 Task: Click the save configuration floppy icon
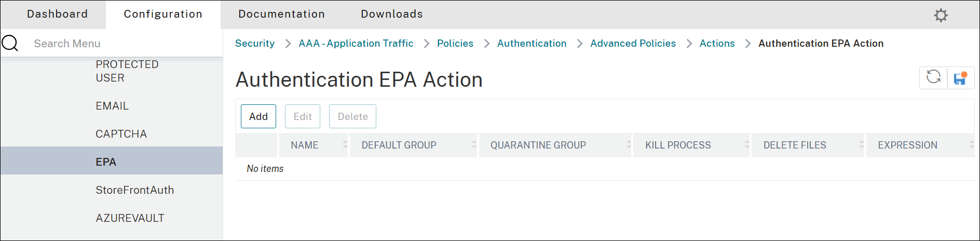(960, 78)
